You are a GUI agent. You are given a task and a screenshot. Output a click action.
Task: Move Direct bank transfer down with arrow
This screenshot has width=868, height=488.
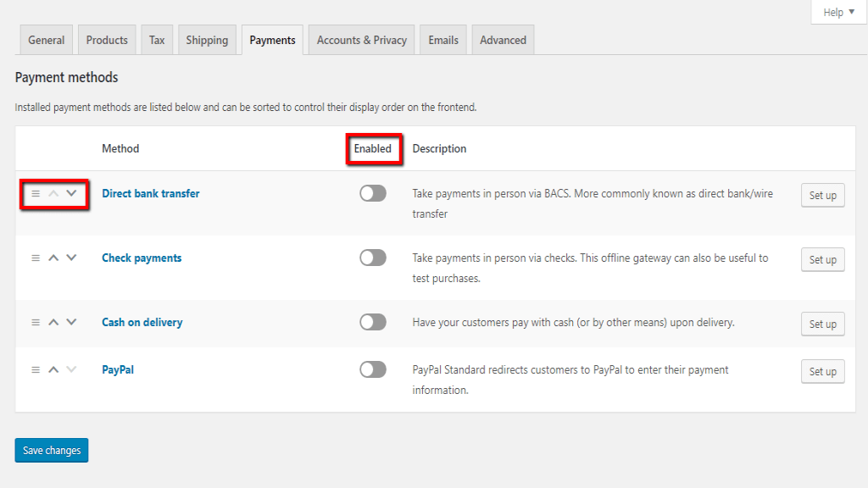click(71, 193)
